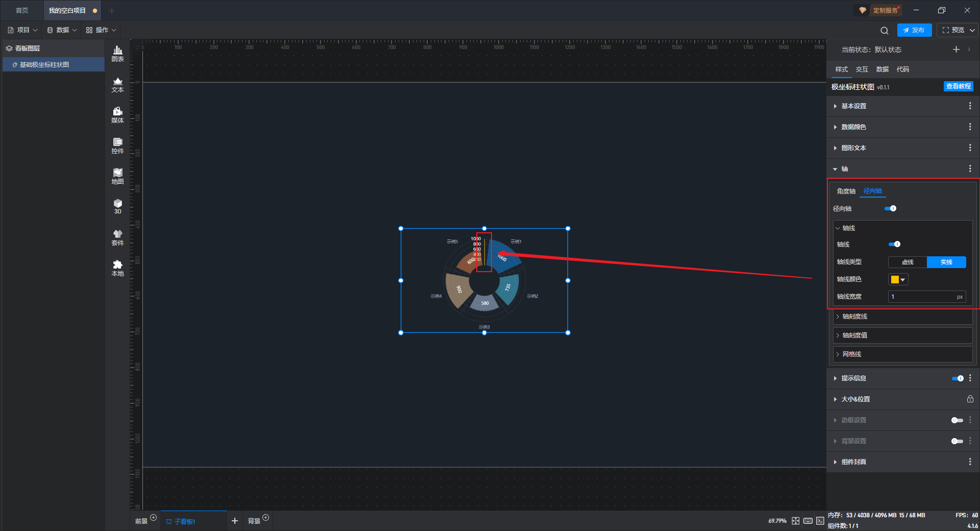
Task: Click the 看板图层 panel header
Action: click(x=28, y=48)
